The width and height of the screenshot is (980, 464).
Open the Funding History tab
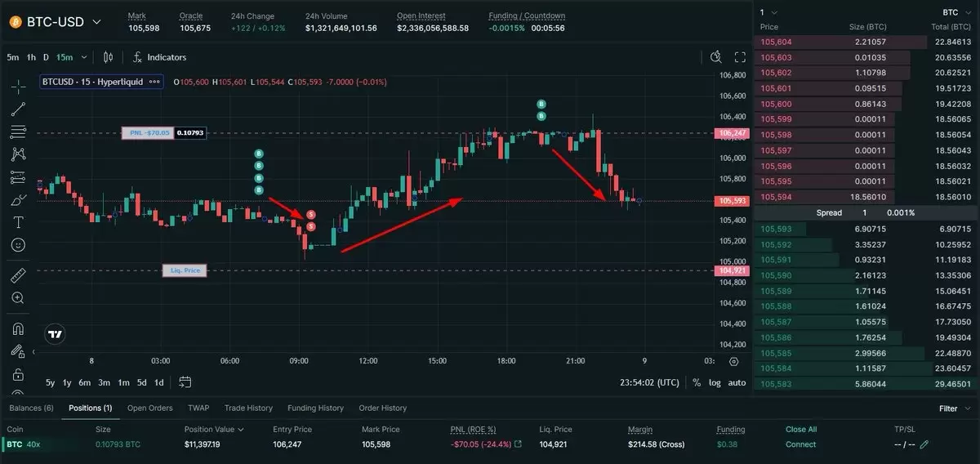(x=316, y=408)
